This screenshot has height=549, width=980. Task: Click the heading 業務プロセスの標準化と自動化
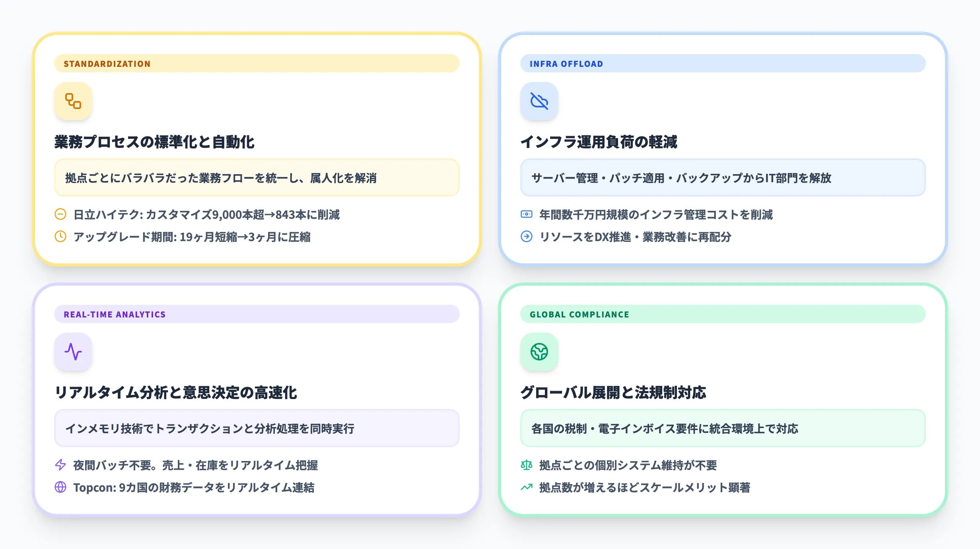(154, 142)
